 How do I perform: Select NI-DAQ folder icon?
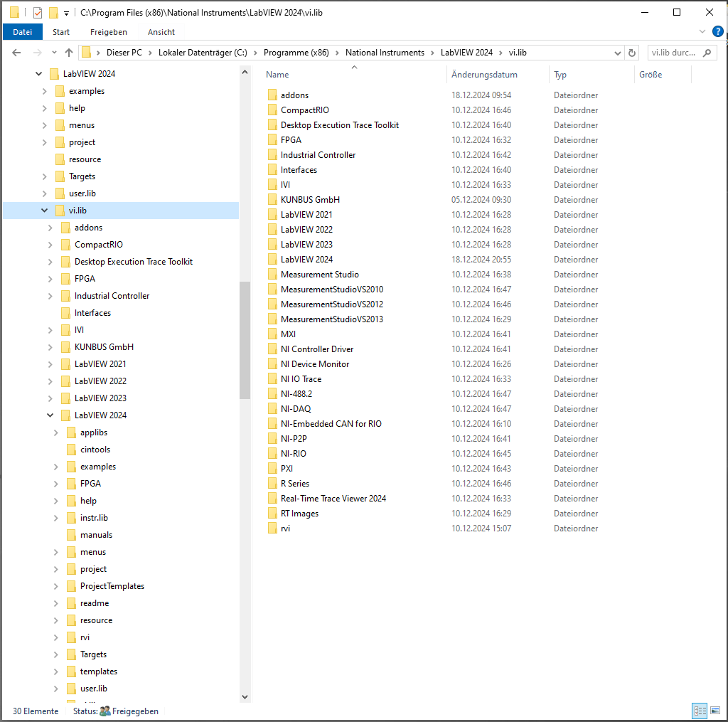coord(272,409)
